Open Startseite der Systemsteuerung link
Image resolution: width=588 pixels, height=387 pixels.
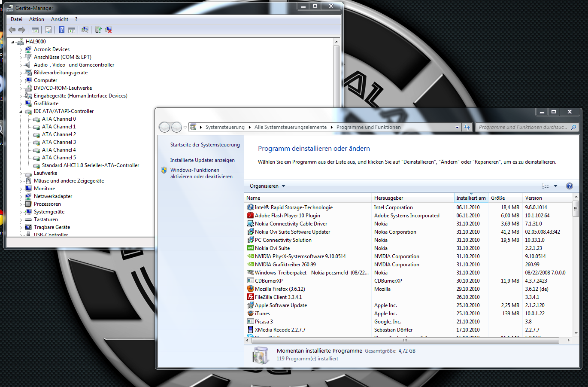205,145
